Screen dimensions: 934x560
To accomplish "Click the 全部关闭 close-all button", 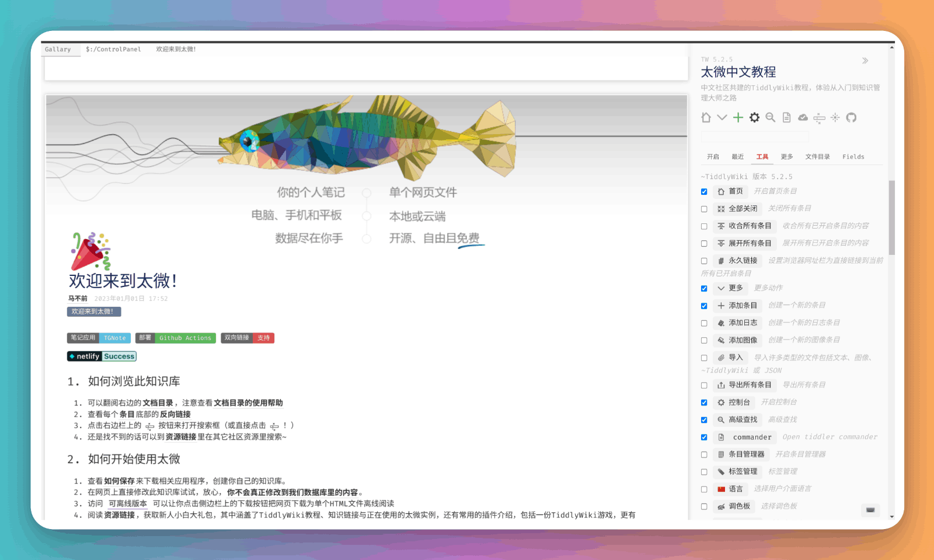I will click(x=737, y=208).
